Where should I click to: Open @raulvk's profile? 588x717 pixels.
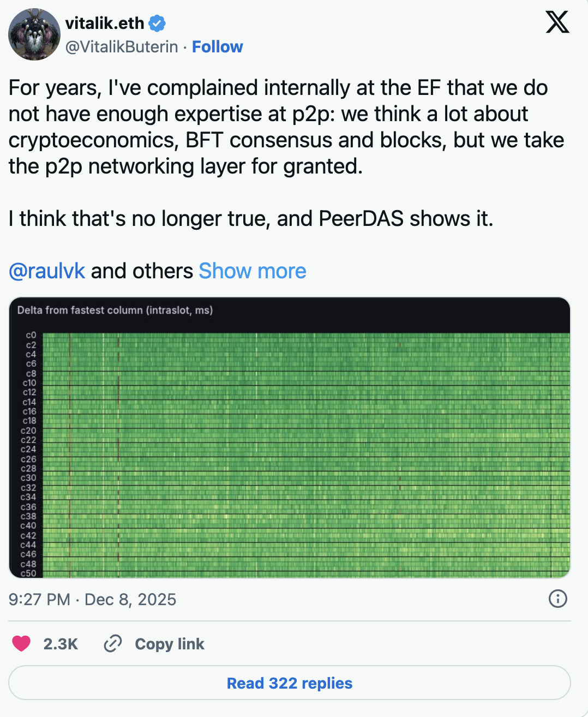click(x=46, y=271)
